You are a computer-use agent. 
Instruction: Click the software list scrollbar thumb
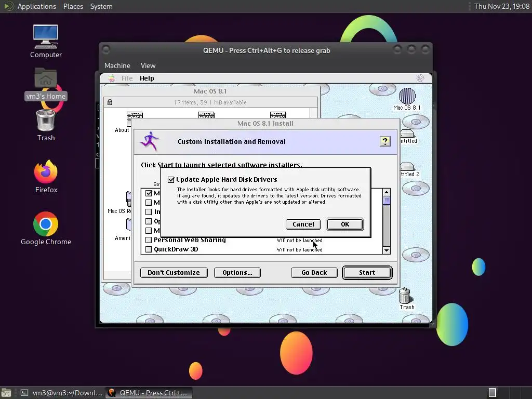coord(387,201)
